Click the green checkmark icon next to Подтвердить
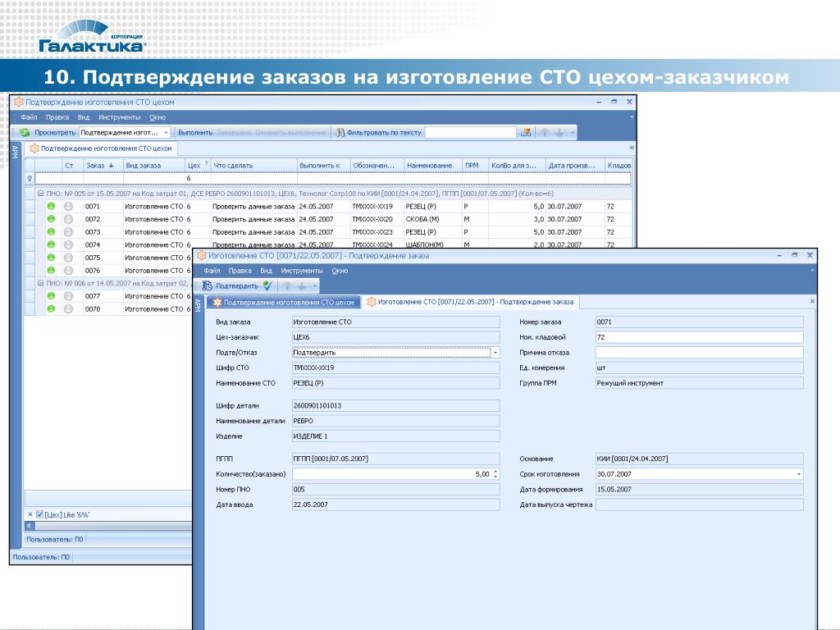The image size is (840, 630). (x=268, y=285)
